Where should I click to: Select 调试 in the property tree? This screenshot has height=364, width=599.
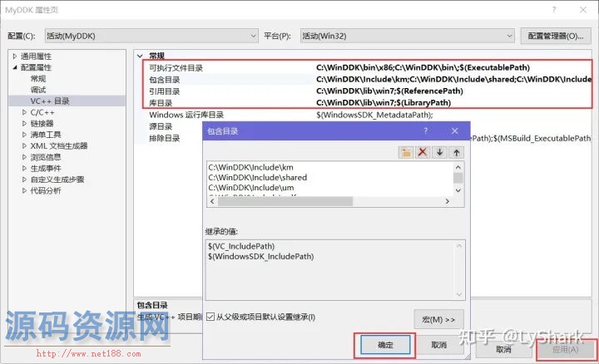click(x=38, y=90)
